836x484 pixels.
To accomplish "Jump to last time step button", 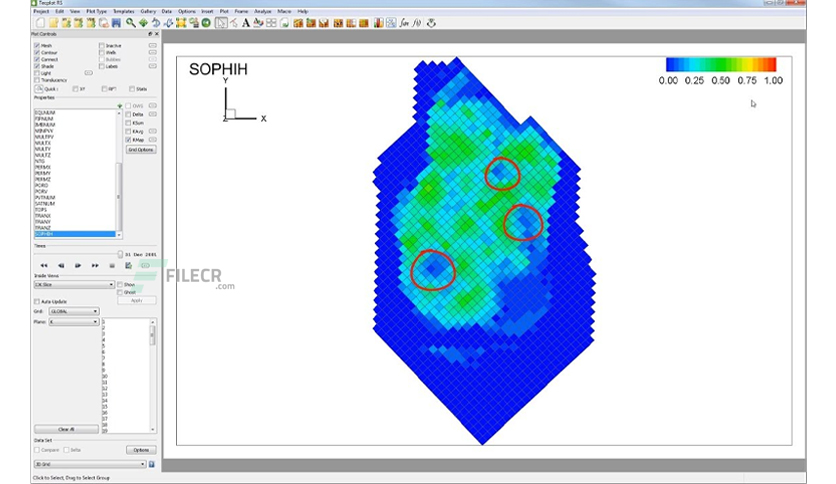I will pos(95,265).
